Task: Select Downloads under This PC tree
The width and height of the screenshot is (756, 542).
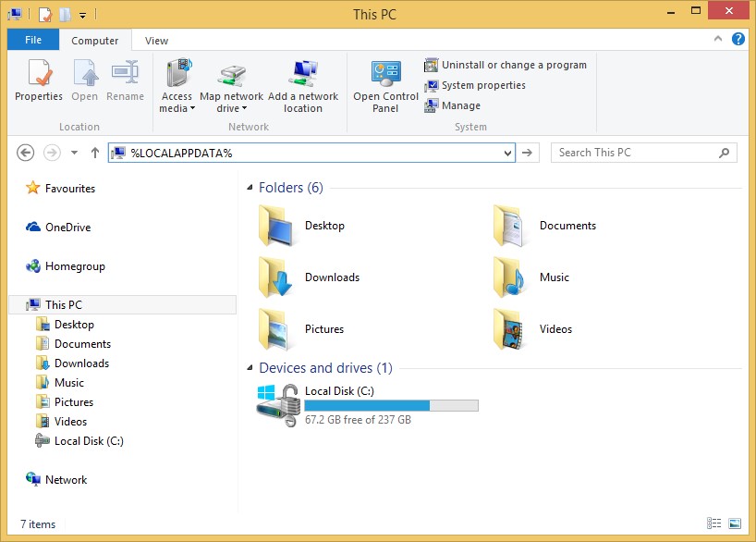Action: pyautogui.click(x=72, y=363)
